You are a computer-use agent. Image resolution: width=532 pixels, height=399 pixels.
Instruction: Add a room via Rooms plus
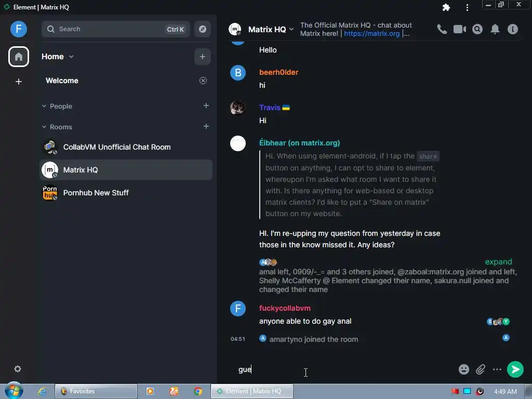coord(206,127)
